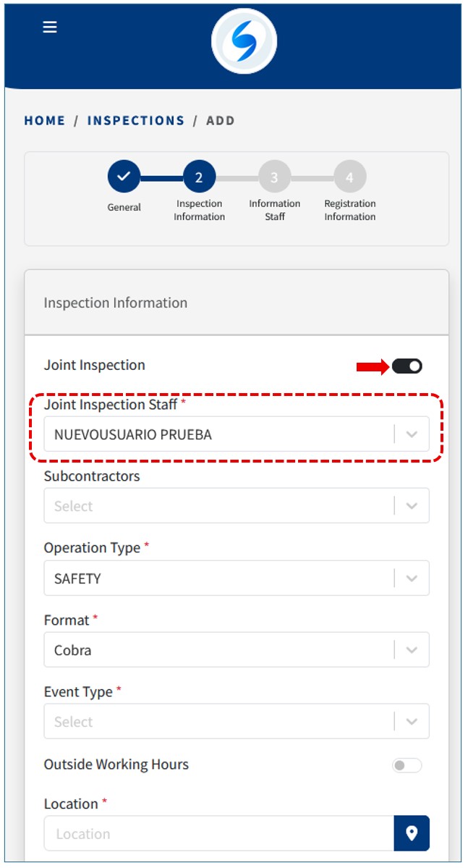The width and height of the screenshot is (468, 868).
Task: Click the NUEVOUSUARIO PRUEBA selected value
Action: click(133, 435)
